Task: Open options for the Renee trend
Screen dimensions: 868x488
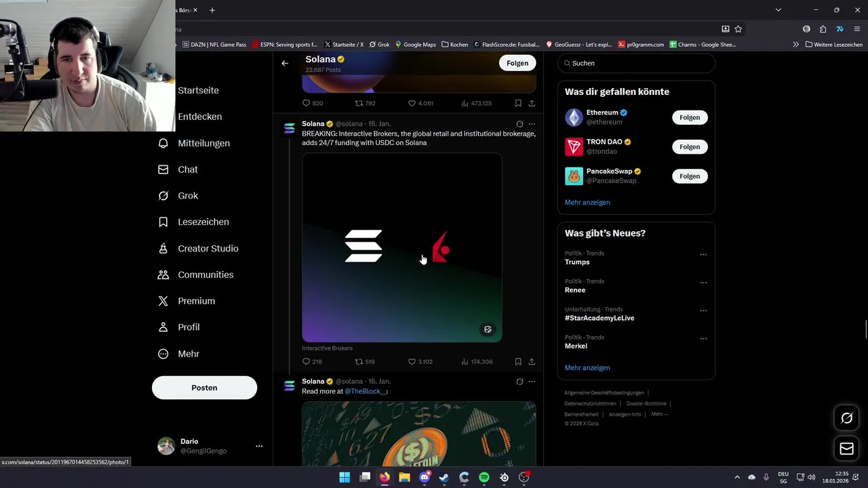Action: point(703,283)
